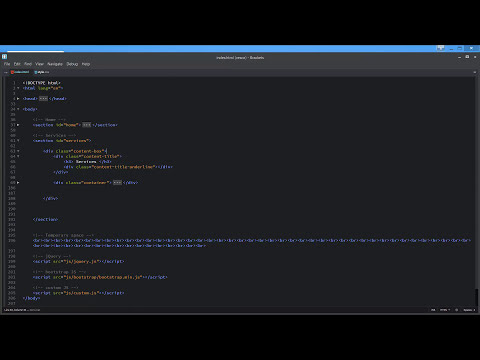Collapse the services section fold arrow
Image resolution: width=480 pixels, height=360 pixels.
[18, 141]
